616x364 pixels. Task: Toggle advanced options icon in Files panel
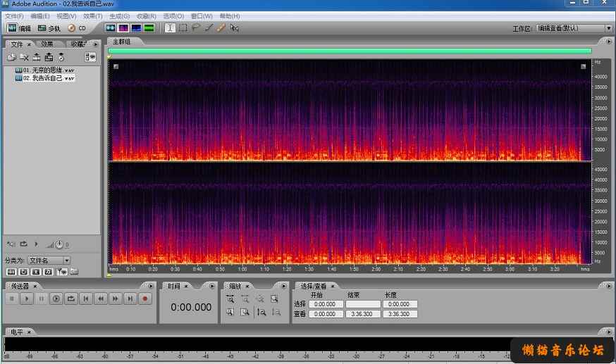pyautogui.click(x=90, y=57)
